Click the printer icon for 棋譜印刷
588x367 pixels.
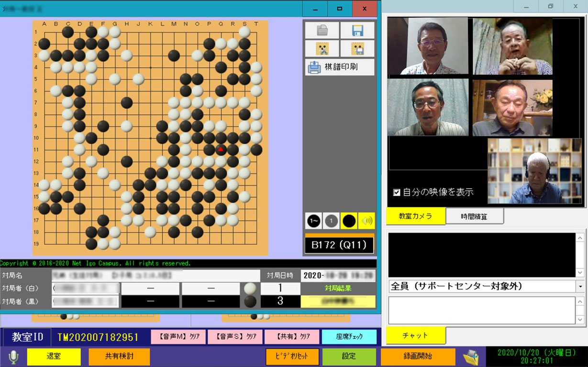(x=314, y=67)
